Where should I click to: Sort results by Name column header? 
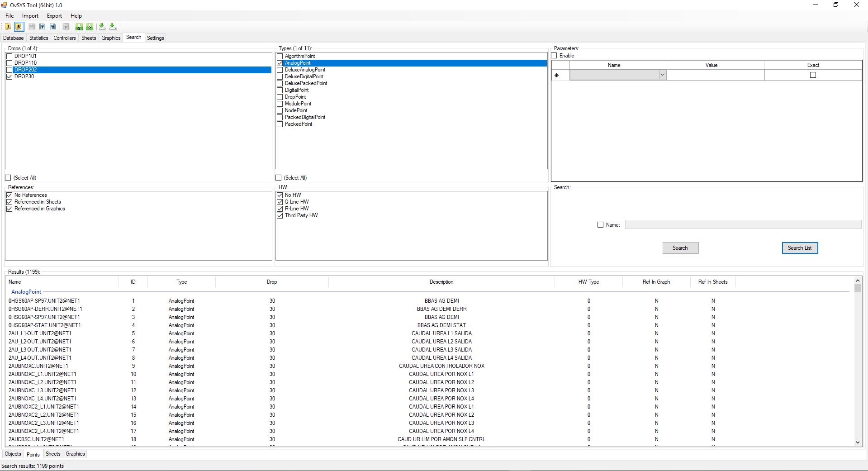(62, 282)
